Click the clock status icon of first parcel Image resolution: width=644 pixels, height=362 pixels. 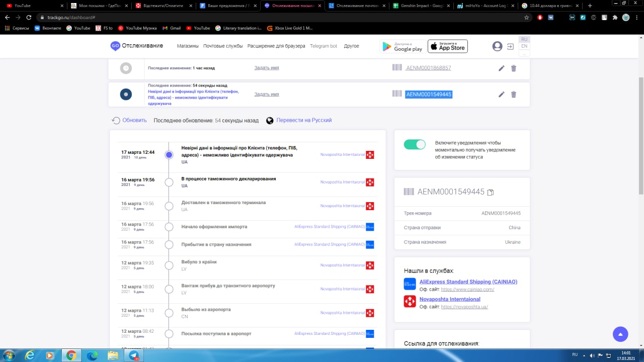(126, 68)
